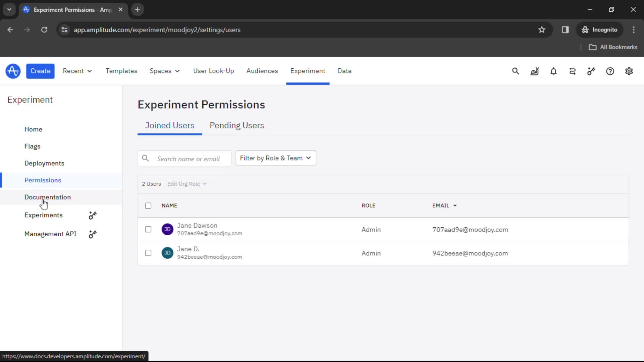The image size is (644, 362).
Task: Click the Permissions sidebar link
Action: click(43, 180)
